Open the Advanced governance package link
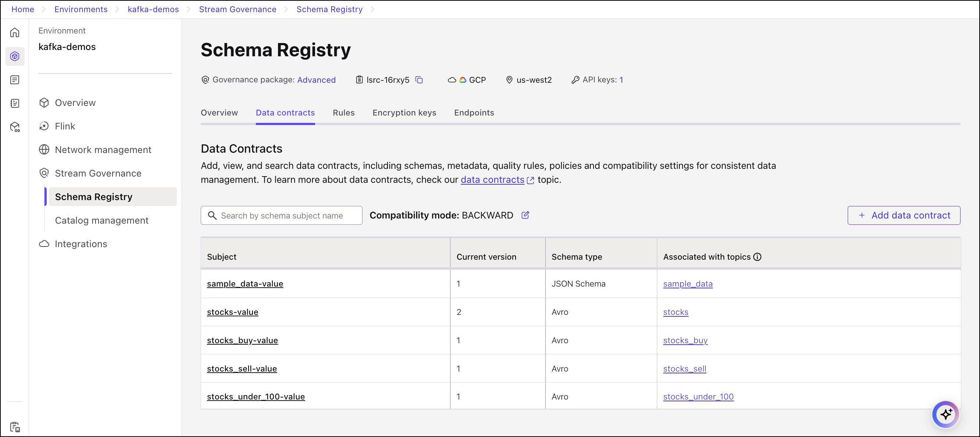The height and width of the screenshot is (437, 980). point(316,80)
